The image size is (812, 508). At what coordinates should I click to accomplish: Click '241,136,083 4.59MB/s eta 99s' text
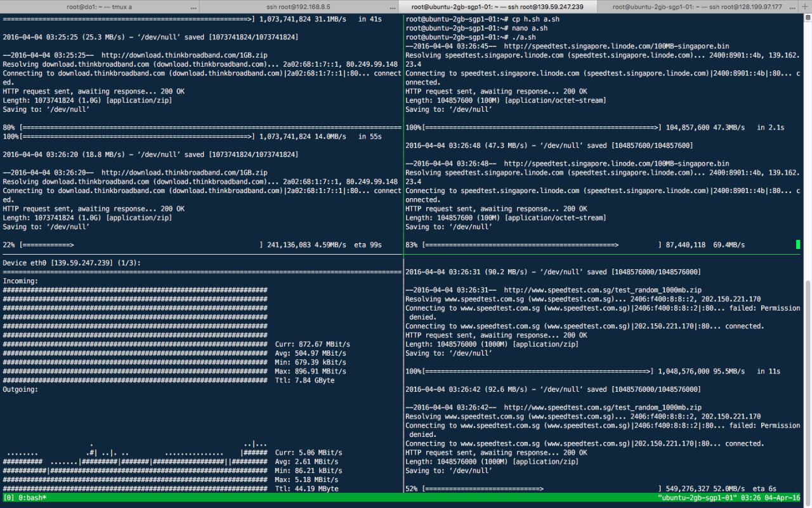coord(325,244)
